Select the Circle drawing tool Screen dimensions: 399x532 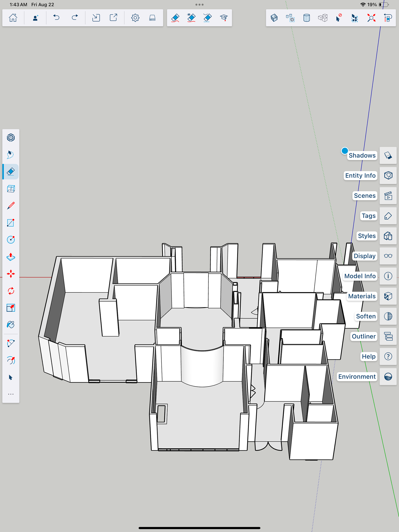pos(11,240)
